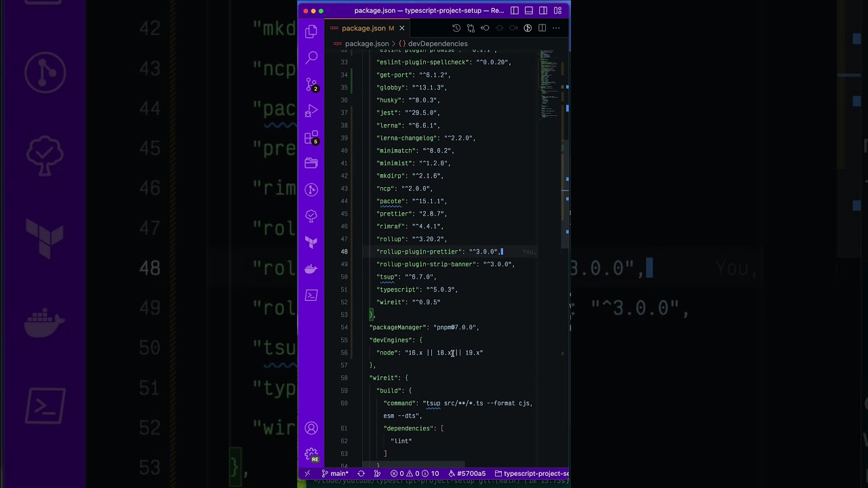Image resolution: width=868 pixels, height=488 pixels.
Task: Click the main* branch in status bar
Action: pos(335,473)
